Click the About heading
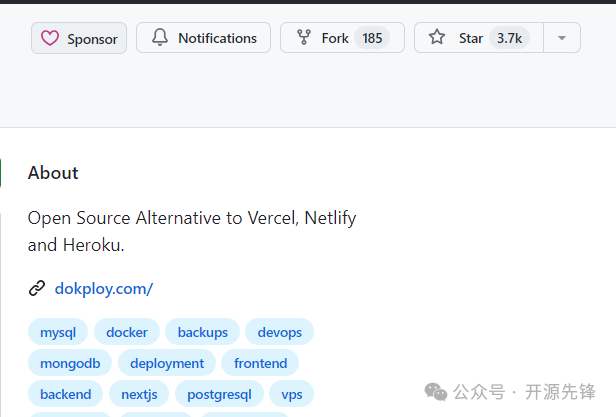Screen dimensions: 616x417 (x=53, y=173)
